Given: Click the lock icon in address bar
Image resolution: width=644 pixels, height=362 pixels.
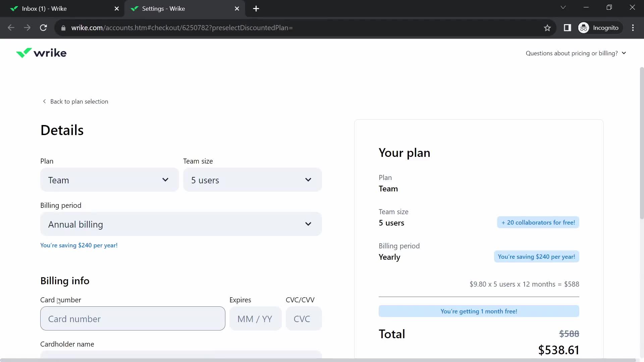Looking at the screenshot, I should pyautogui.click(x=63, y=28).
